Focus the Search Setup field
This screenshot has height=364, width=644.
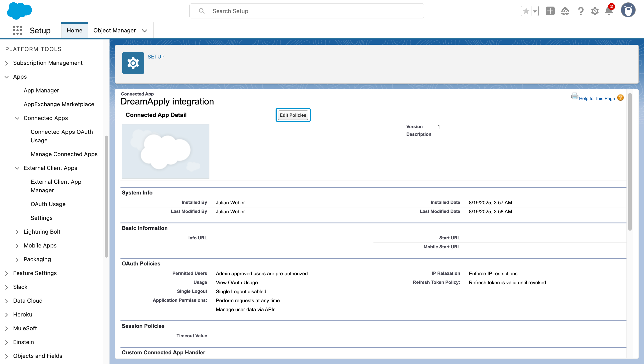pos(307,11)
